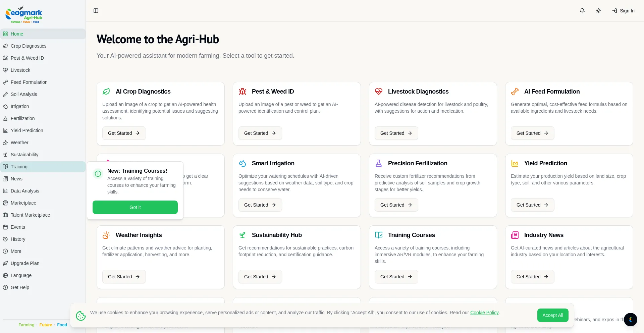Click the Yield Prediction card chart icon
Screen dimensions: 644x333
515,163
